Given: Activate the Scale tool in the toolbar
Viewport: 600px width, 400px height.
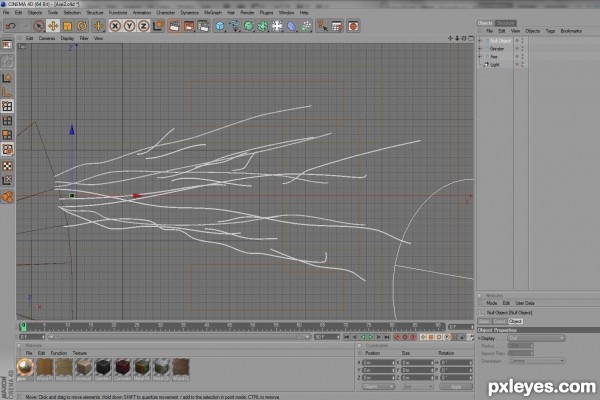Looking at the screenshot, I should pos(67,26).
